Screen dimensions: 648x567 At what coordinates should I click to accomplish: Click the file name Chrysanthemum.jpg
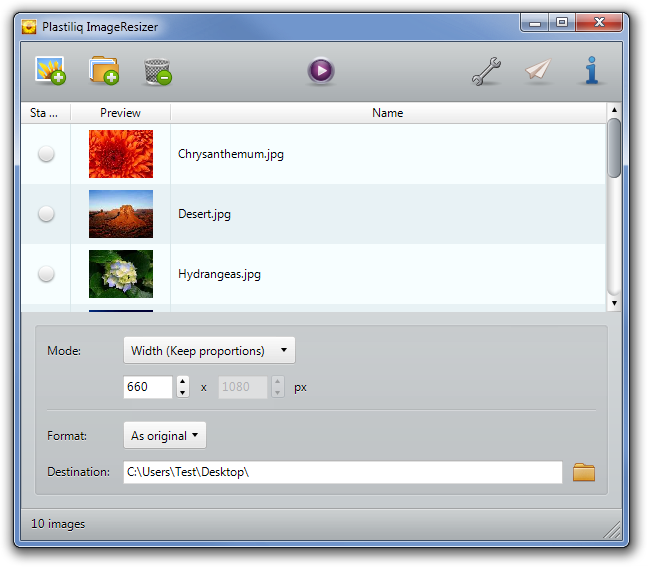(x=231, y=154)
